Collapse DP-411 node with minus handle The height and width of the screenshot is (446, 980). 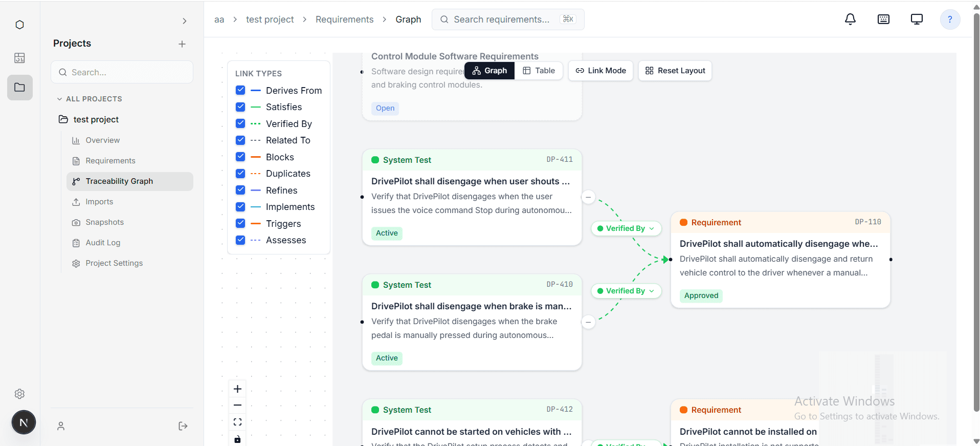[x=588, y=197]
